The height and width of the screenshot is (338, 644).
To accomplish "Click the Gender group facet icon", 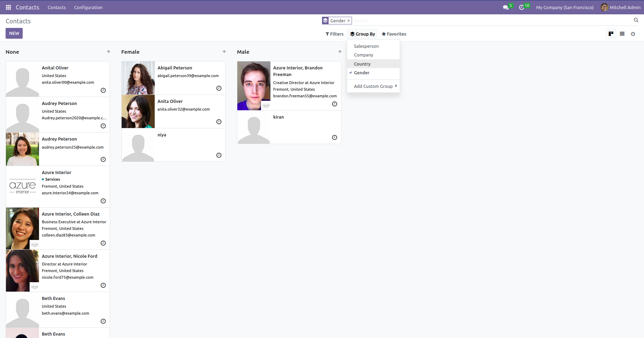I will (325, 21).
